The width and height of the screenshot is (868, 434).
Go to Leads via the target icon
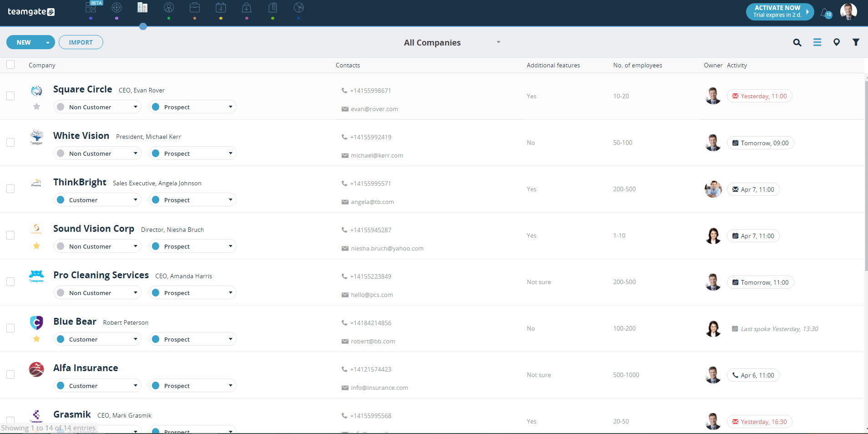[x=117, y=8]
